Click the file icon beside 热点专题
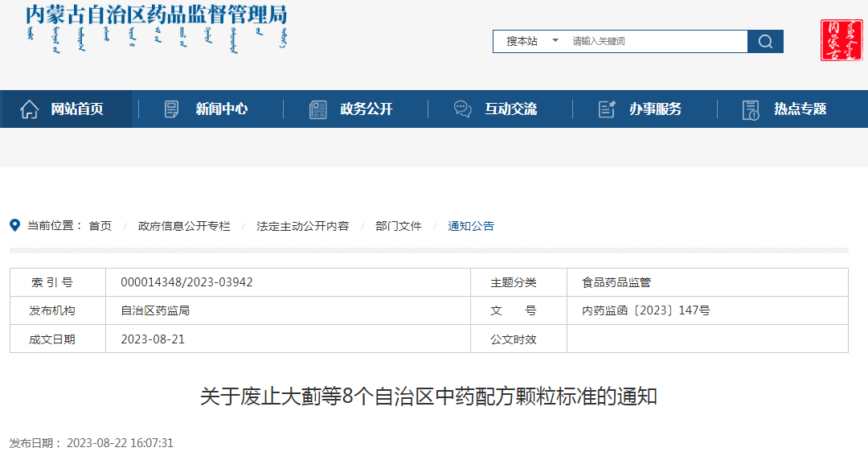This screenshot has height=456, width=868. pyautogui.click(x=751, y=109)
